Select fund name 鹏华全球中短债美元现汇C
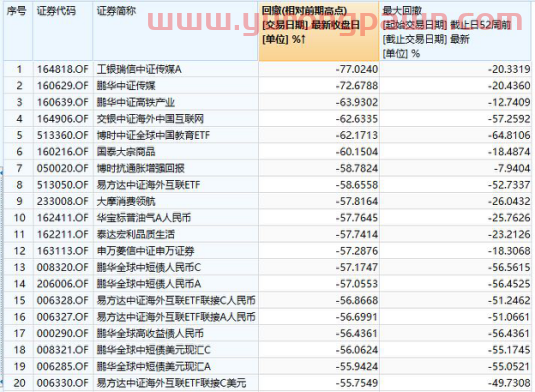The width and height of the screenshot is (535, 392). [154, 350]
